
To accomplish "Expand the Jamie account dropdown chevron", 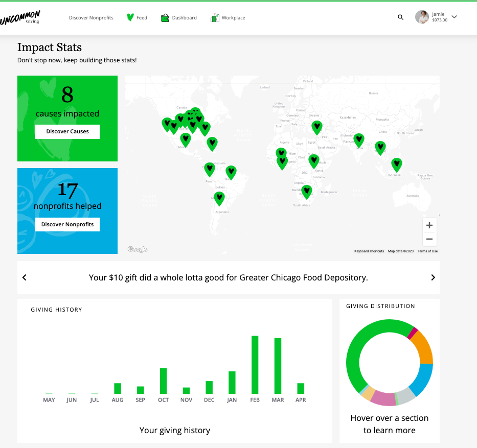I will 454,17.
